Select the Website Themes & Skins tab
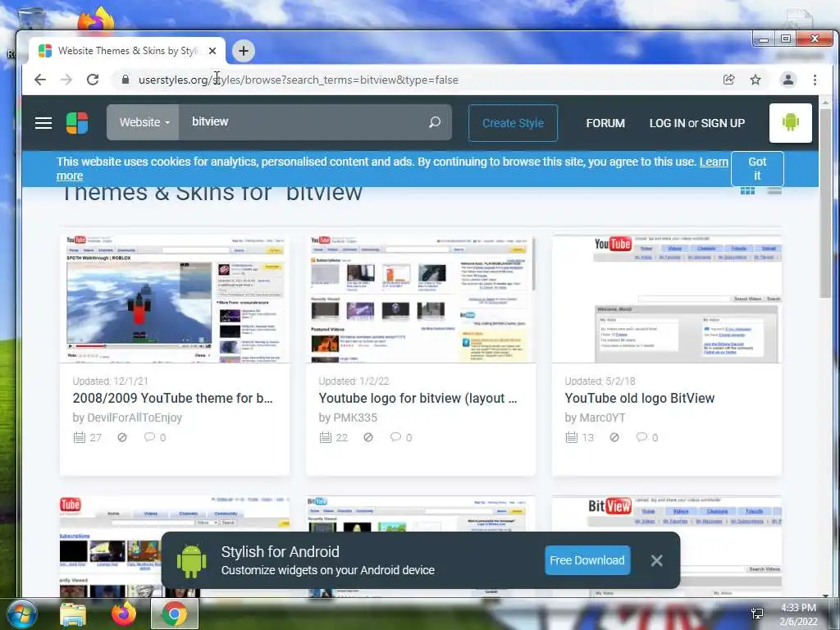The width and height of the screenshot is (840, 630). 127,51
